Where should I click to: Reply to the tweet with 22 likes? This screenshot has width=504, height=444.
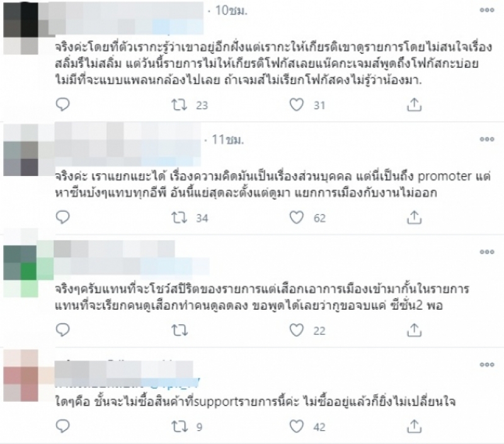tap(62, 330)
